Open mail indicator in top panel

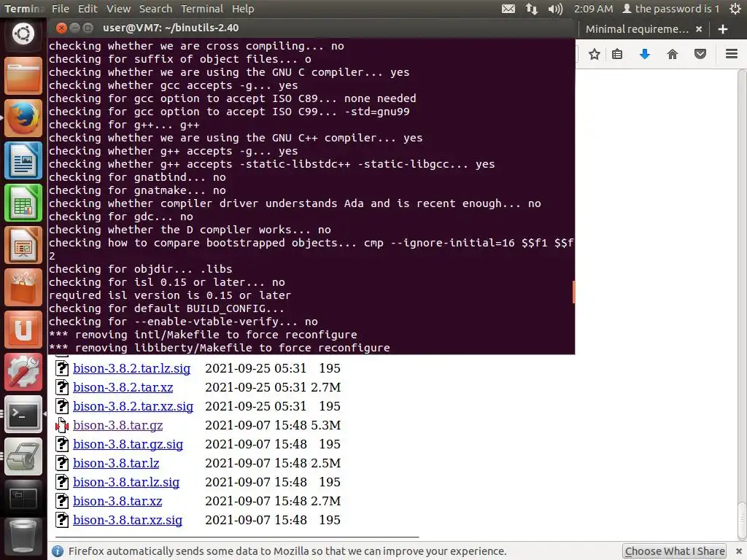(x=508, y=9)
